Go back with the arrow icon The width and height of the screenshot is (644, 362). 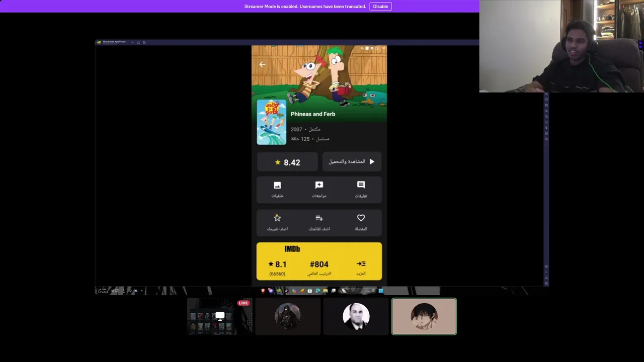262,64
